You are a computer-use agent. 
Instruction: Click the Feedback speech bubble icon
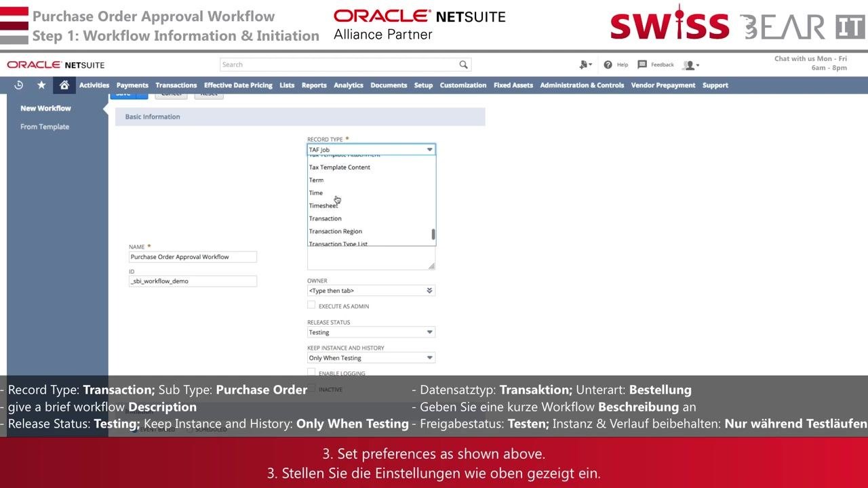[642, 64]
